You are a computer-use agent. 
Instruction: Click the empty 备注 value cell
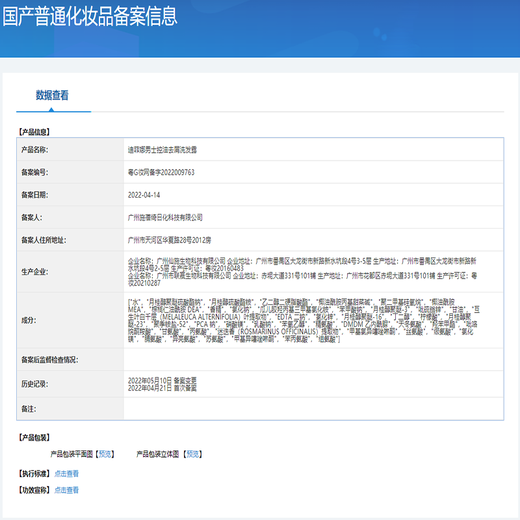pyautogui.click(x=313, y=409)
